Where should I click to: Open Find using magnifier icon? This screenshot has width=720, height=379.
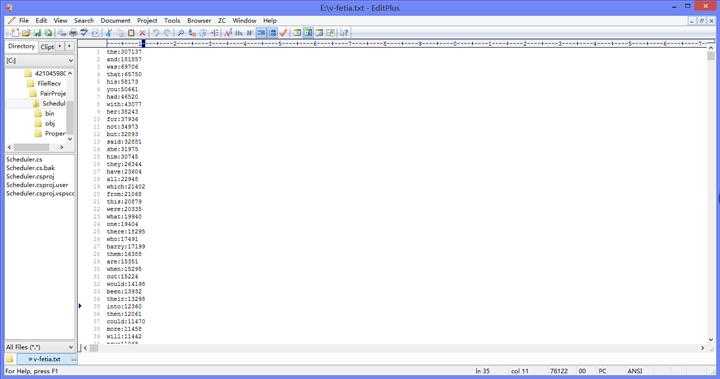click(x=180, y=33)
